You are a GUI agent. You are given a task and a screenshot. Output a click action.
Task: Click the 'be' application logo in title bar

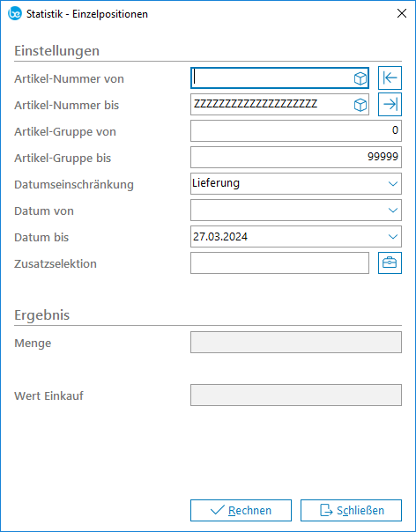(15, 14)
